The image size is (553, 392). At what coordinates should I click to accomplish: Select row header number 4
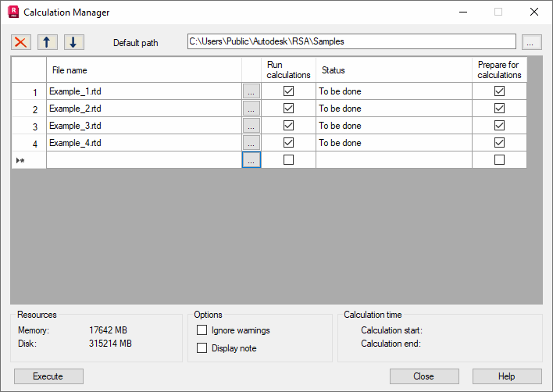coord(29,143)
